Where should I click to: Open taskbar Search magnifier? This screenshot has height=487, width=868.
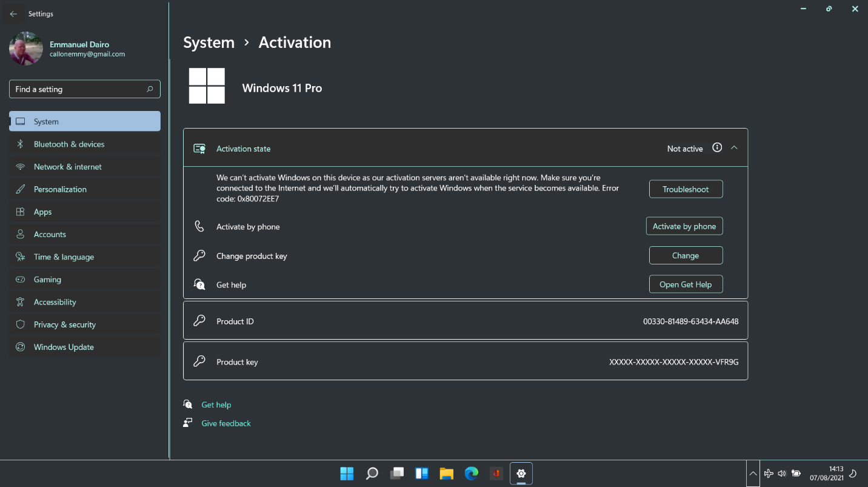pos(372,474)
